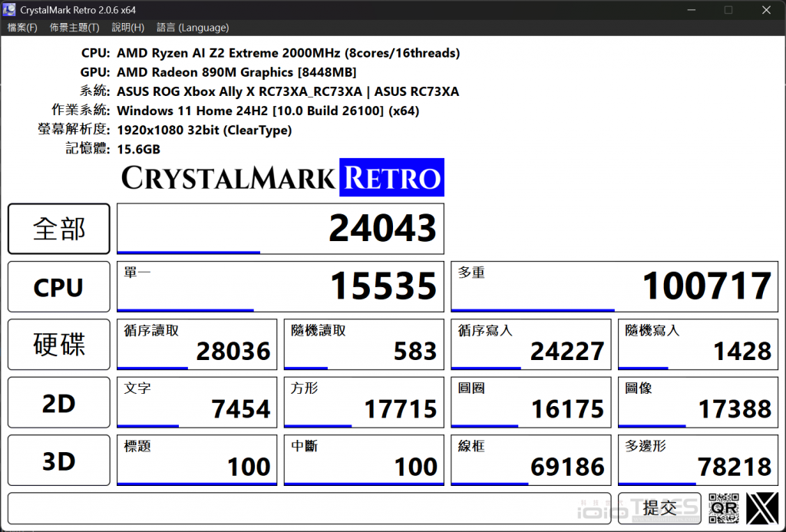Click the total score 24043 box

pos(280,229)
